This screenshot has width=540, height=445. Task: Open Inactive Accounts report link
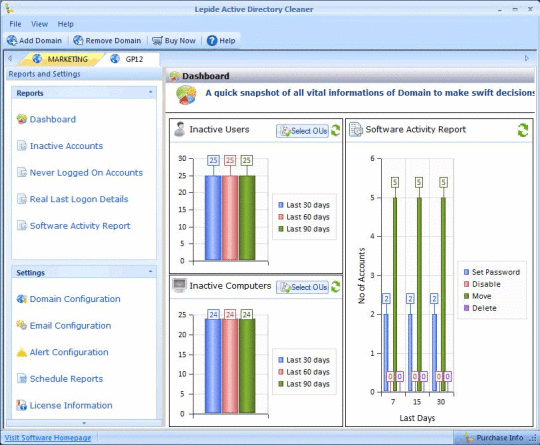coord(66,146)
